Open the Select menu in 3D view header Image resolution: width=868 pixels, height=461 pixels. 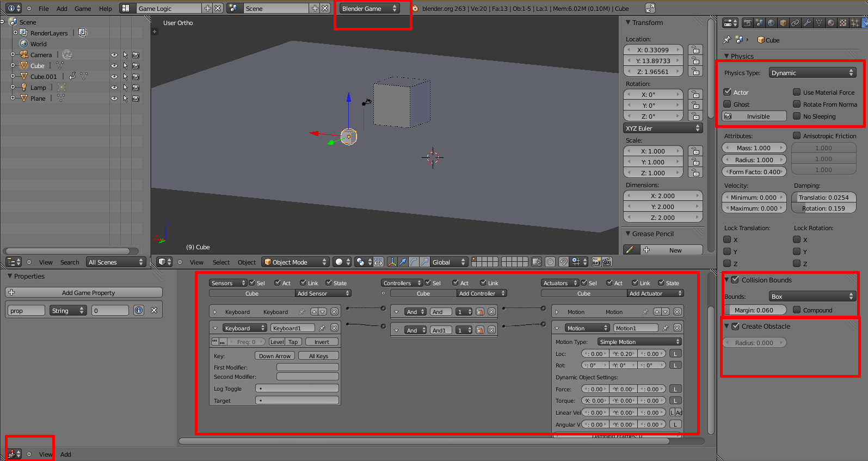click(x=221, y=262)
